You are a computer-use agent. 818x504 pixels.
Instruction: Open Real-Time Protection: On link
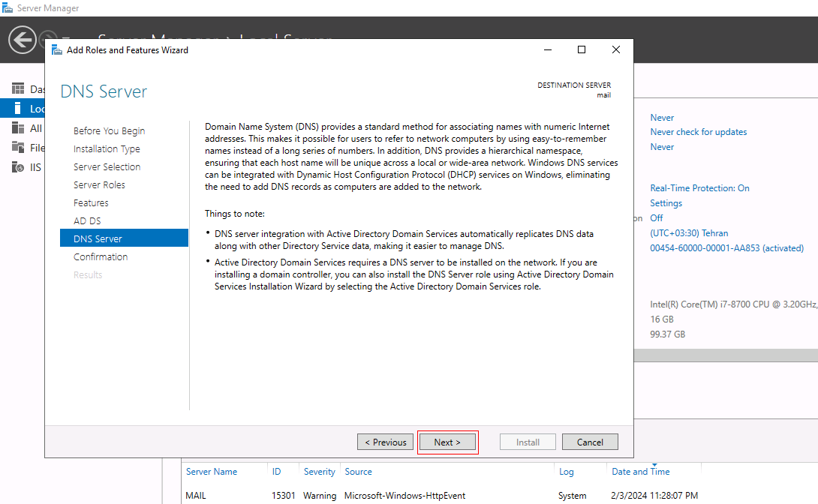click(x=699, y=188)
